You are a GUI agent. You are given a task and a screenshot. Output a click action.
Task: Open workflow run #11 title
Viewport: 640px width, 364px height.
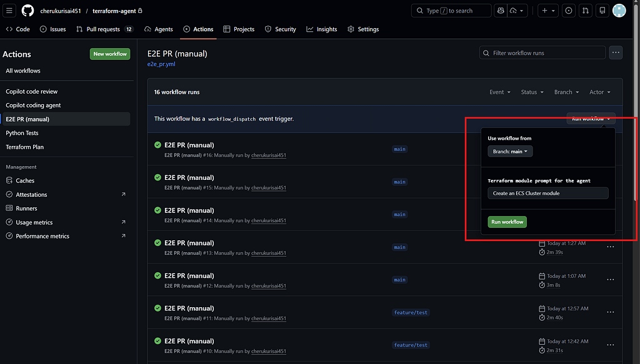pos(189,308)
